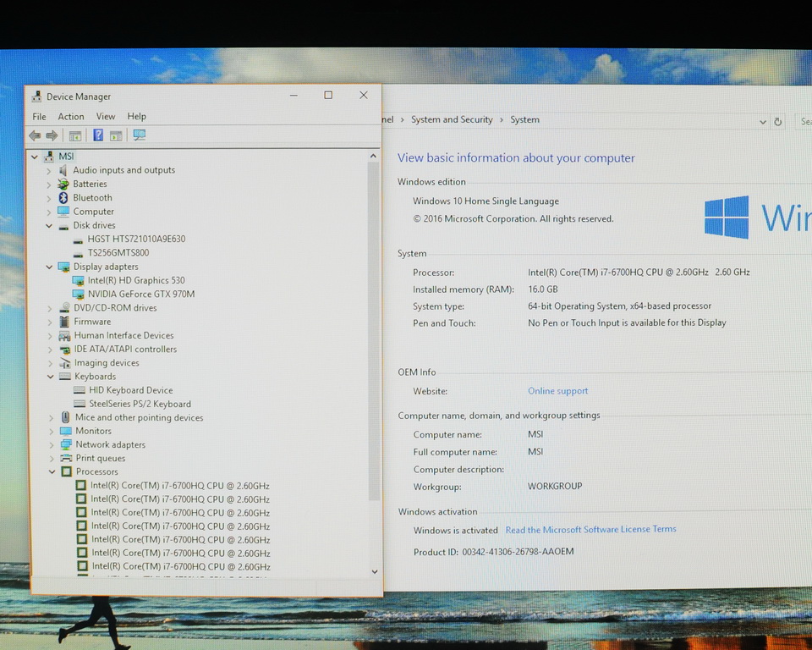812x650 pixels.
Task: Click the DVD/CD-ROM drives icon
Action: point(64,308)
